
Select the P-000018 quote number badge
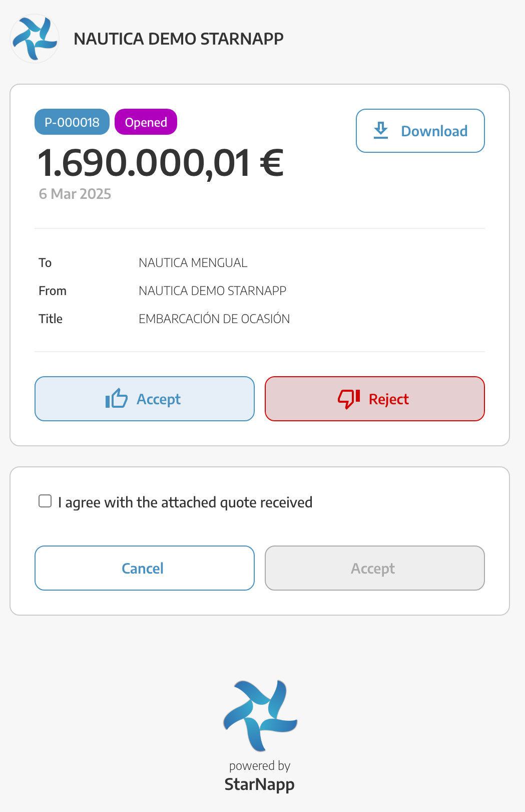pyautogui.click(x=72, y=122)
